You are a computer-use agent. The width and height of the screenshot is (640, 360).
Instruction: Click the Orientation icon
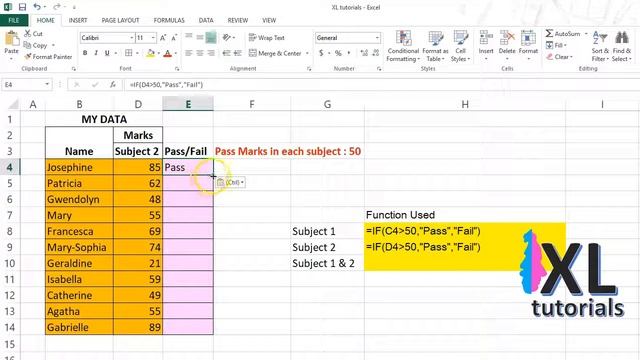click(x=227, y=38)
